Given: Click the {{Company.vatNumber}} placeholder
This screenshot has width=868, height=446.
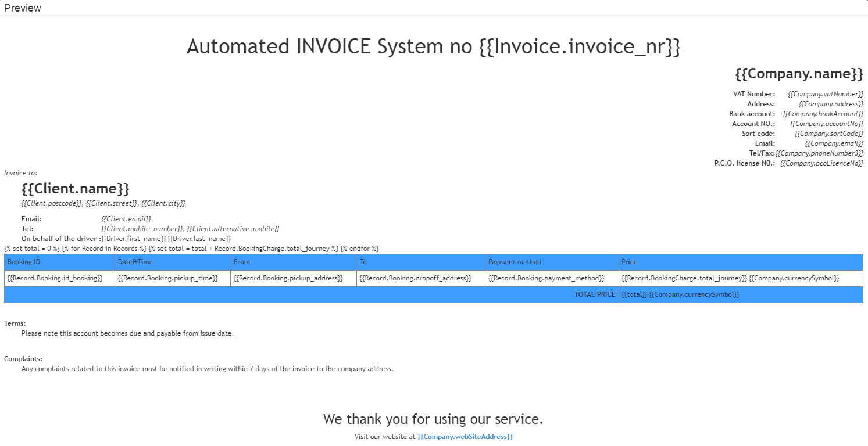Looking at the screenshot, I should click(x=825, y=93).
